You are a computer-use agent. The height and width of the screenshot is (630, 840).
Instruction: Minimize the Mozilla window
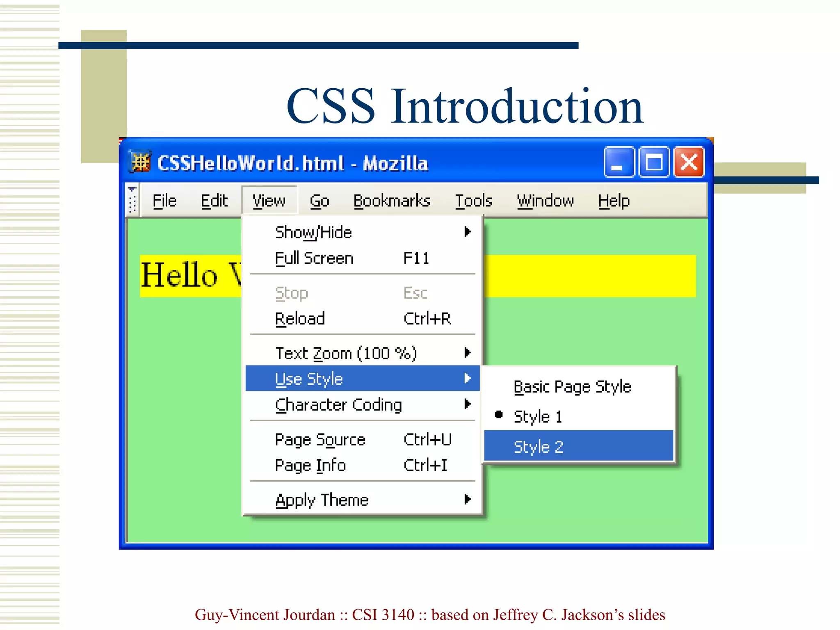pyautogui.click(x=619, y=162)
